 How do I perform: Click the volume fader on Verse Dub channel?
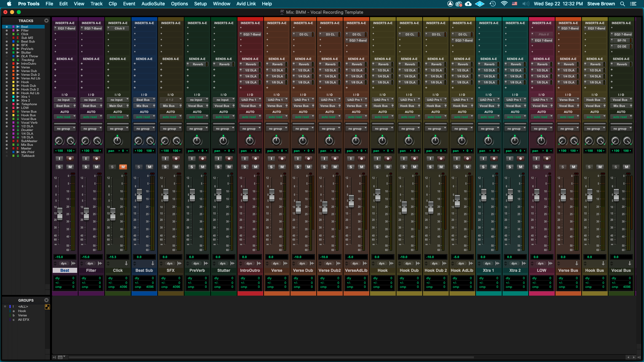[298, 207]
